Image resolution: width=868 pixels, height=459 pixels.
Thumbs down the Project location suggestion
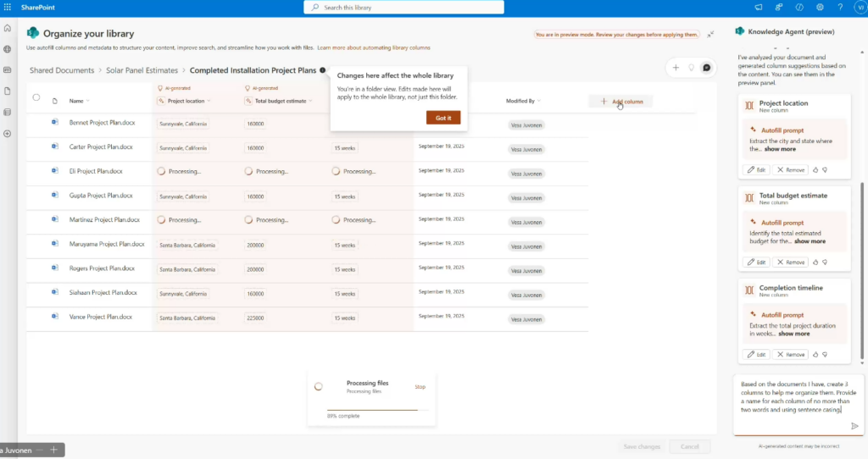click(x=825, y=169)
